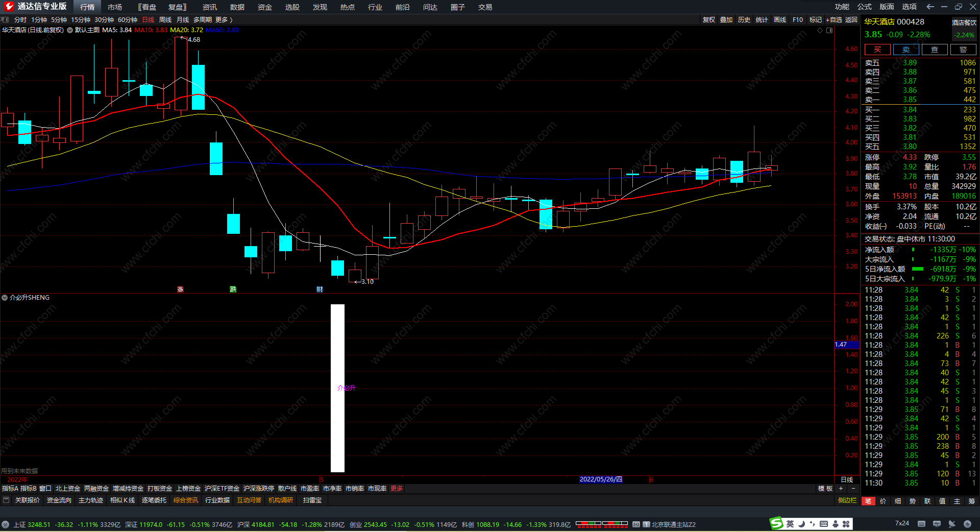This screenshot has height=532, width=980.
Task: Click the Sogou input method S icon
Action: tap(776, 523)
